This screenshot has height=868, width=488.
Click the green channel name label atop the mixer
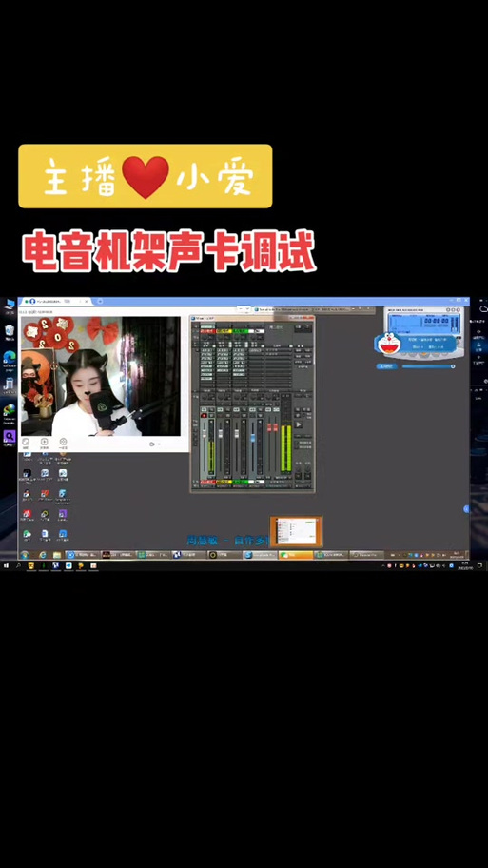[x=240, y=331]
